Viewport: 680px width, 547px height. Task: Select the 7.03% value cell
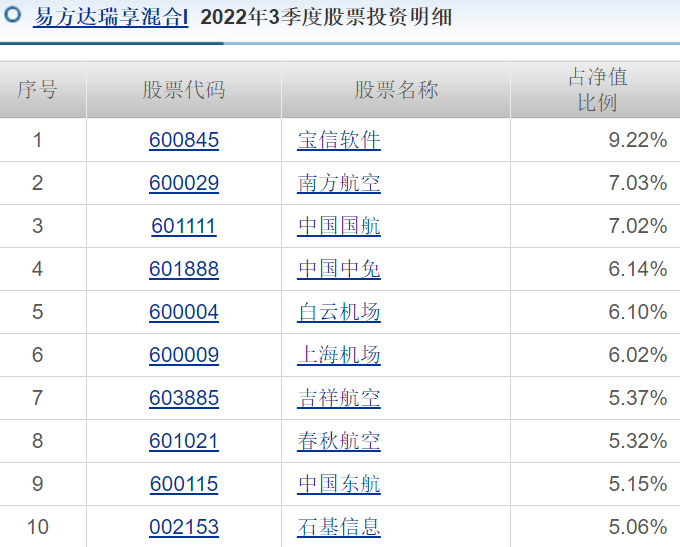tap(595, 183)
